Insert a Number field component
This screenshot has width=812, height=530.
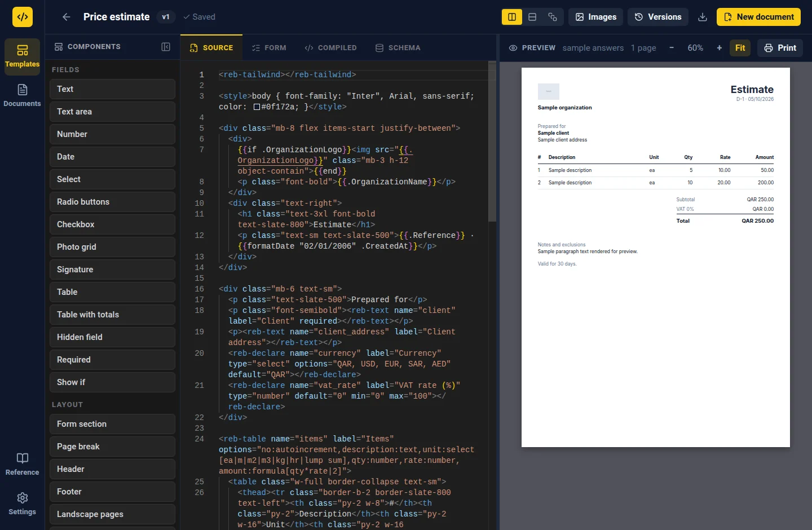pyautogui.click(x=112, y=134)
